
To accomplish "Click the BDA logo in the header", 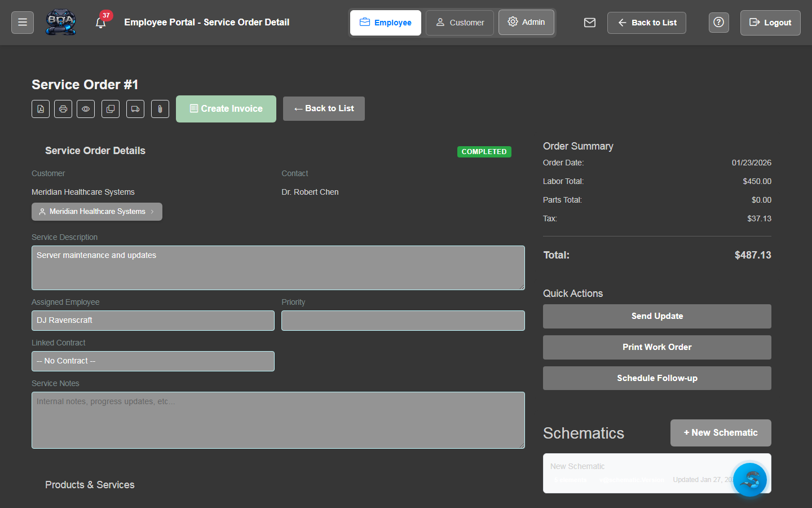I will pyautogui.click(x=60, y=22).
